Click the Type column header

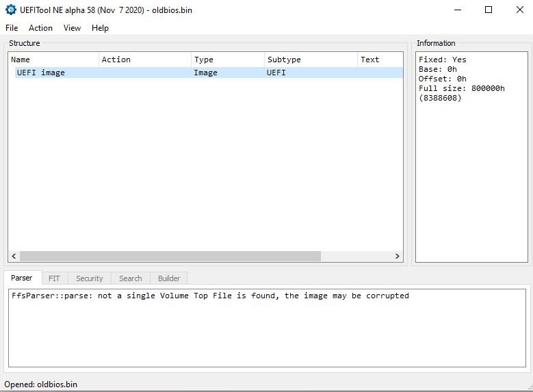point(227,60)
